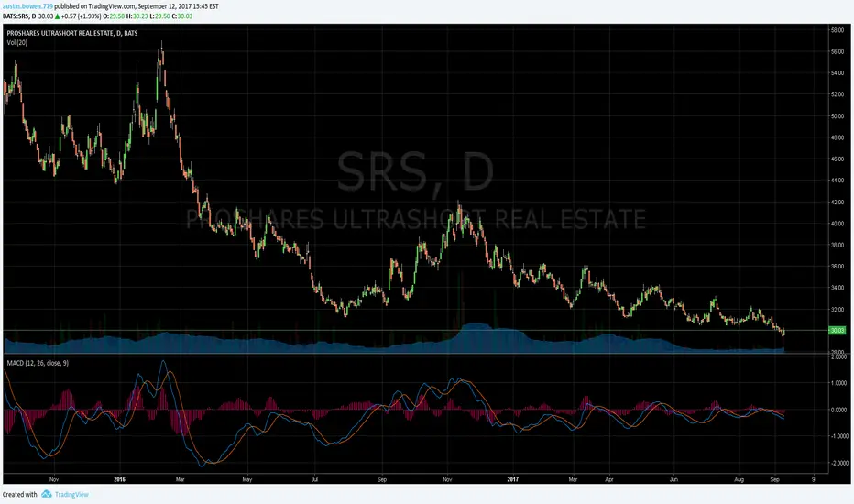Click the Jul label on the time axis
This screenshot has width=854, height=504.
[x=315, y=479]
